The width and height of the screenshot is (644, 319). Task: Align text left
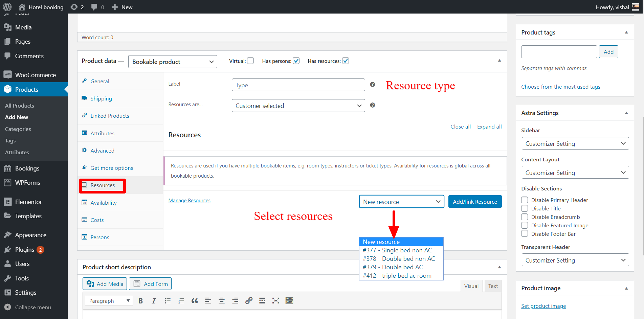click(x=208, y=301)
